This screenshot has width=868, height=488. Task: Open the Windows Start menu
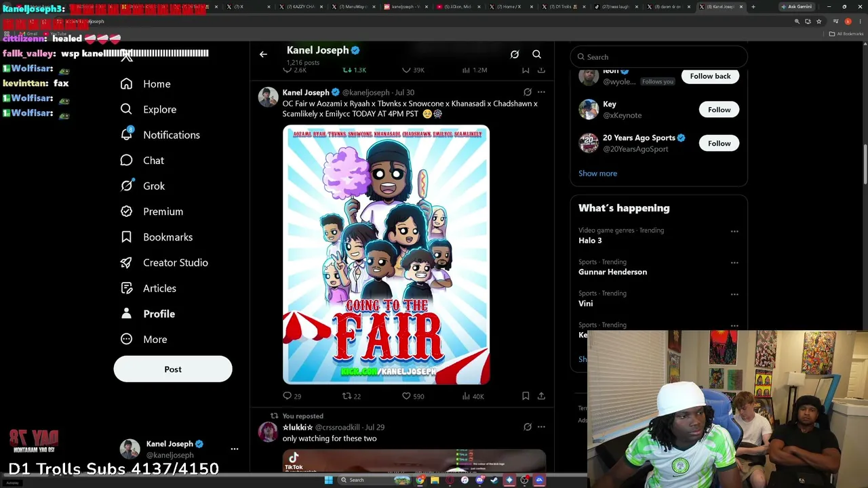point(328,480)
